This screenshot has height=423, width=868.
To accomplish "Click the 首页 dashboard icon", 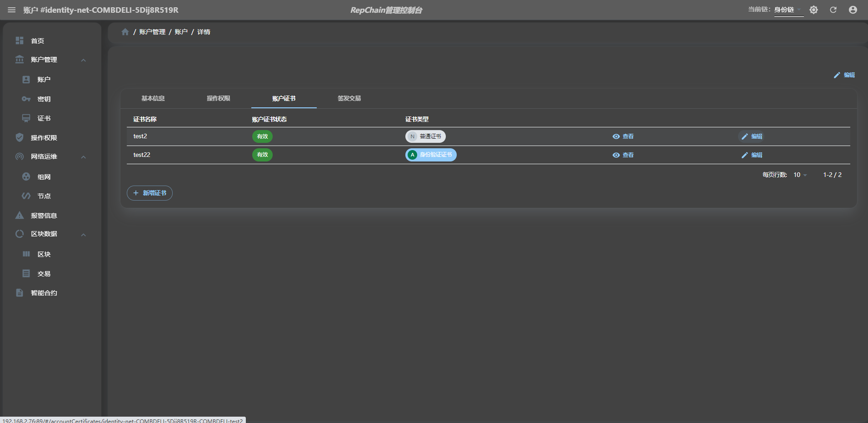I will [20, 40].
